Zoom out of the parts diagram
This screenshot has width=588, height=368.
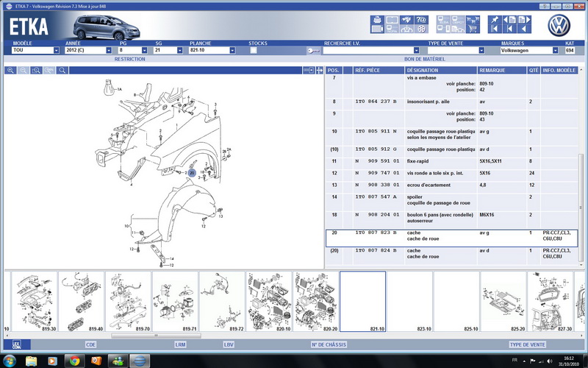24,70
